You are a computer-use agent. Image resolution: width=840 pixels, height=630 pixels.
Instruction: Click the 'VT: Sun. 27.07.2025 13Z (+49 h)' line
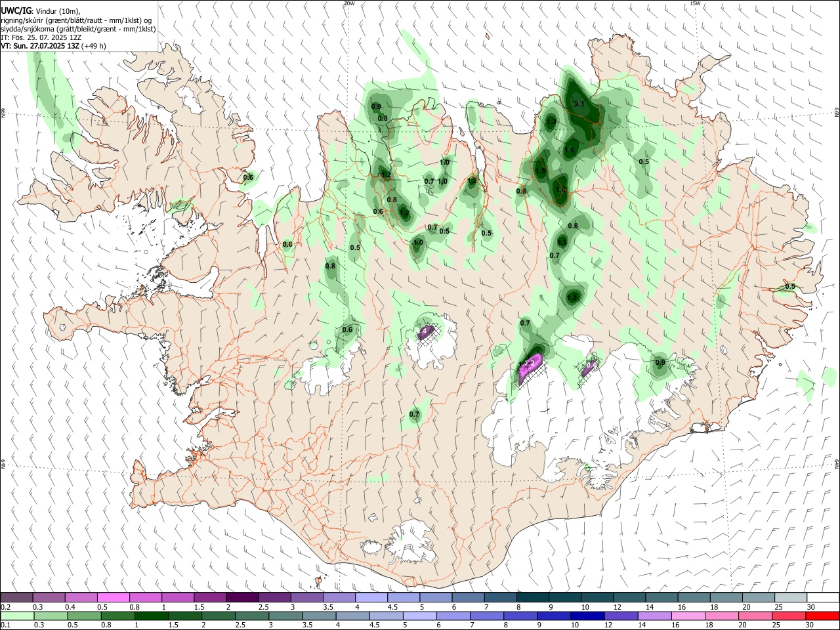click(x=53, y=46)
